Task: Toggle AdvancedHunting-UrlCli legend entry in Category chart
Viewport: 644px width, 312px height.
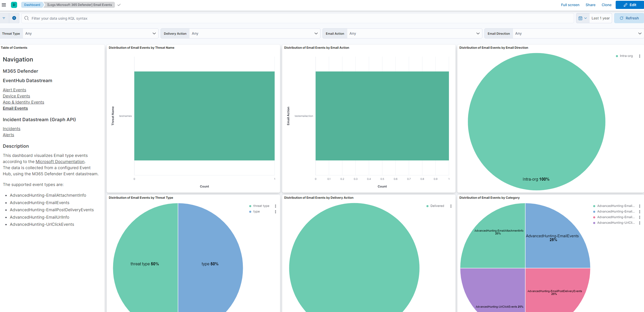Action: pyautogui.click(x=615, y=222)
